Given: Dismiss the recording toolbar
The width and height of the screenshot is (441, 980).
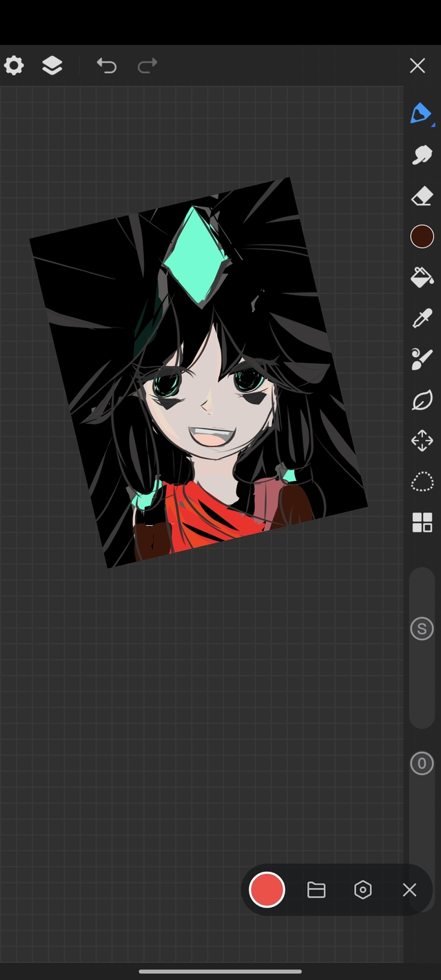Looking at the screenshot, I should (x=409, y=890).
